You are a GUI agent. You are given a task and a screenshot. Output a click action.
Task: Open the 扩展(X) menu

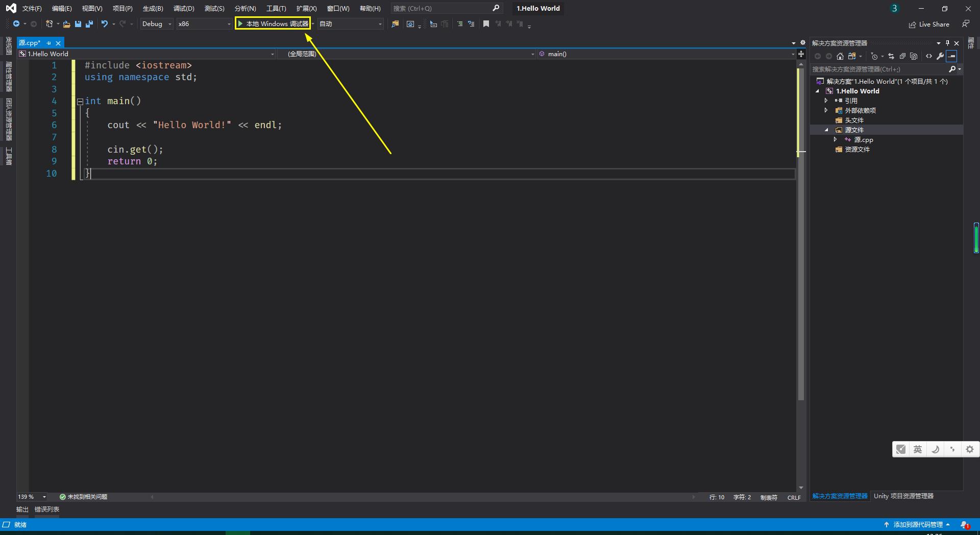click(x=306, y=8)
